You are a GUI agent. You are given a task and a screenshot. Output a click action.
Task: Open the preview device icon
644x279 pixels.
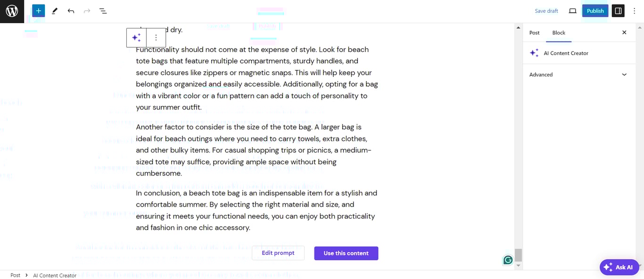click(x=572, y=10)
